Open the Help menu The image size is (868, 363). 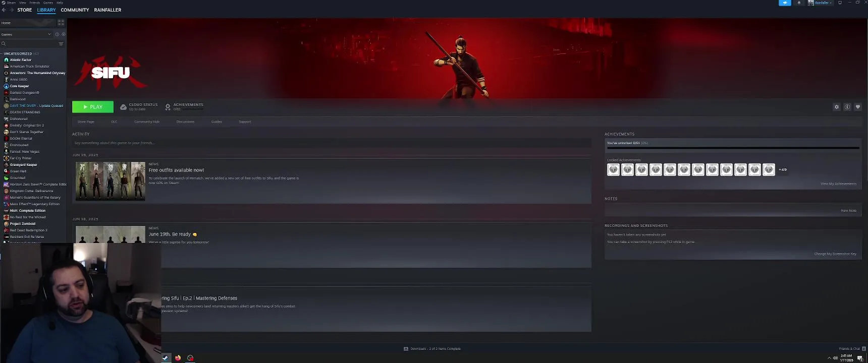(60, 3)
